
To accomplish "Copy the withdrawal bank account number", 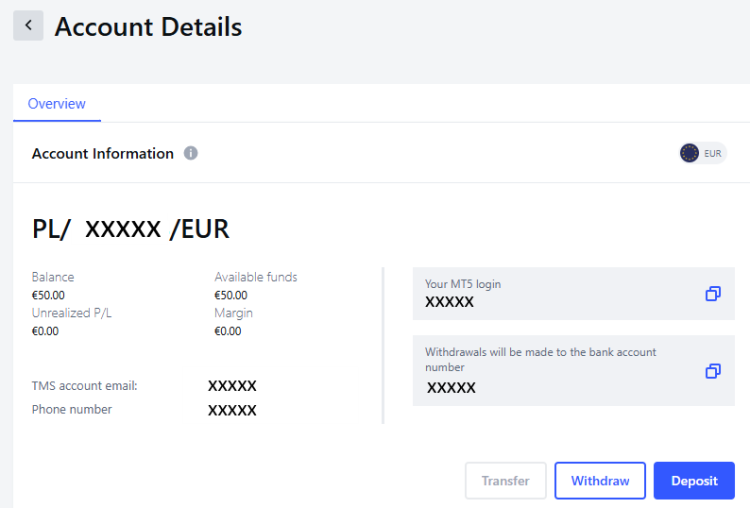I will click(x=712, y=371).
